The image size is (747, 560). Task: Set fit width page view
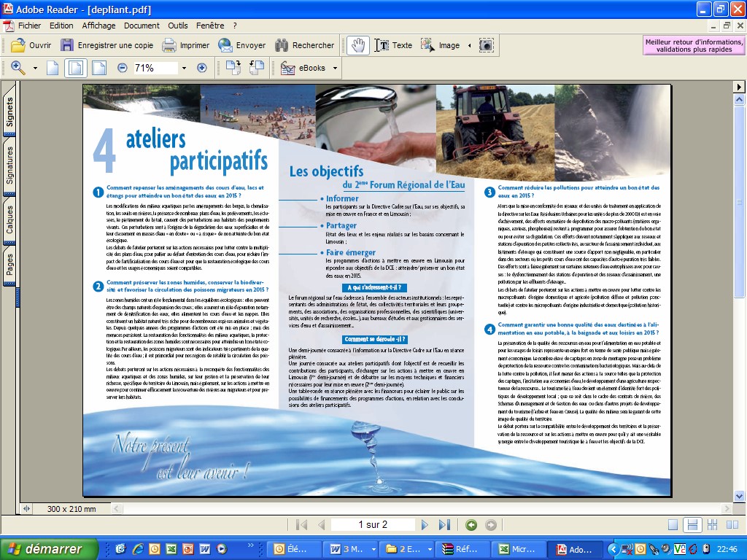99,68
